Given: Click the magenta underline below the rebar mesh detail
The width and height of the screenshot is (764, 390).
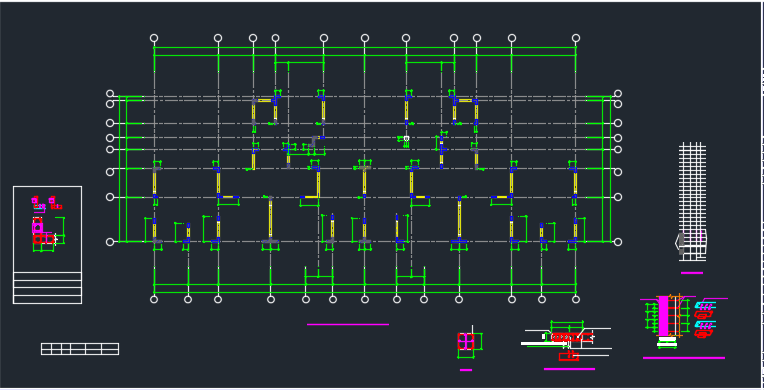Looking at the screenshot, I should coord(692,273).
